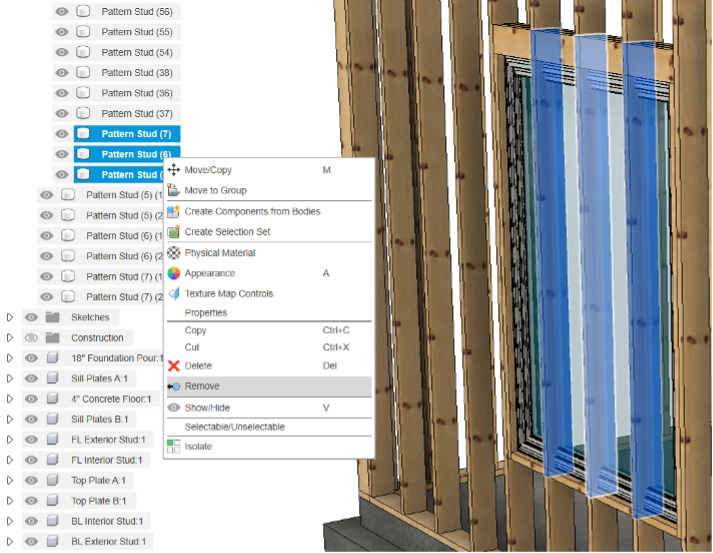Click the Pattern Stud (7) (2 row label
The width and height of the screenshot is (713, 553).
(125, 297)
